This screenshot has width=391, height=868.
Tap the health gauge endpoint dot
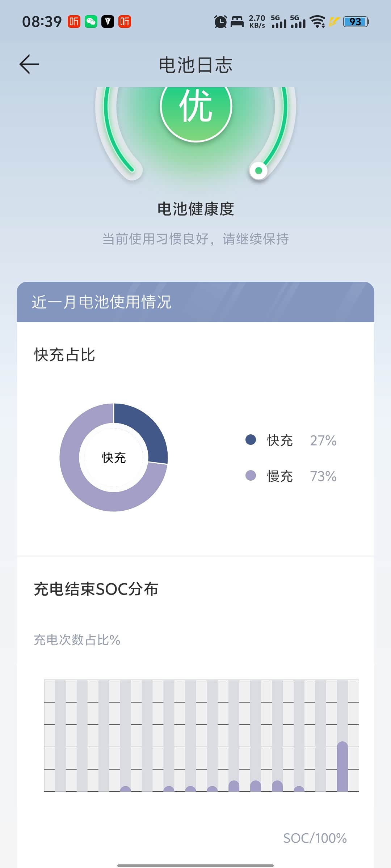[x=258, y=170]
